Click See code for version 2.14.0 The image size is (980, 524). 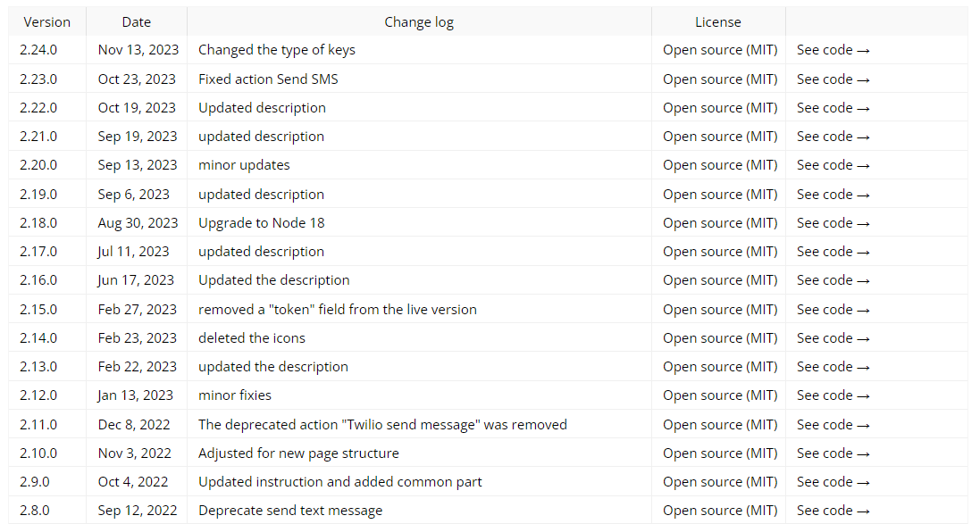833,338
